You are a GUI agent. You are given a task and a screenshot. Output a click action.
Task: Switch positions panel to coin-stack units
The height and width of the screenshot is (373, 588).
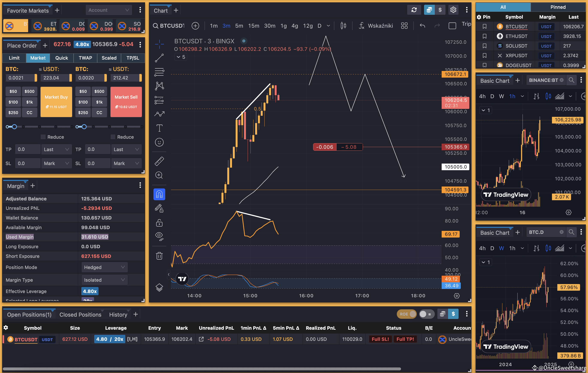[x=443, y=314]
